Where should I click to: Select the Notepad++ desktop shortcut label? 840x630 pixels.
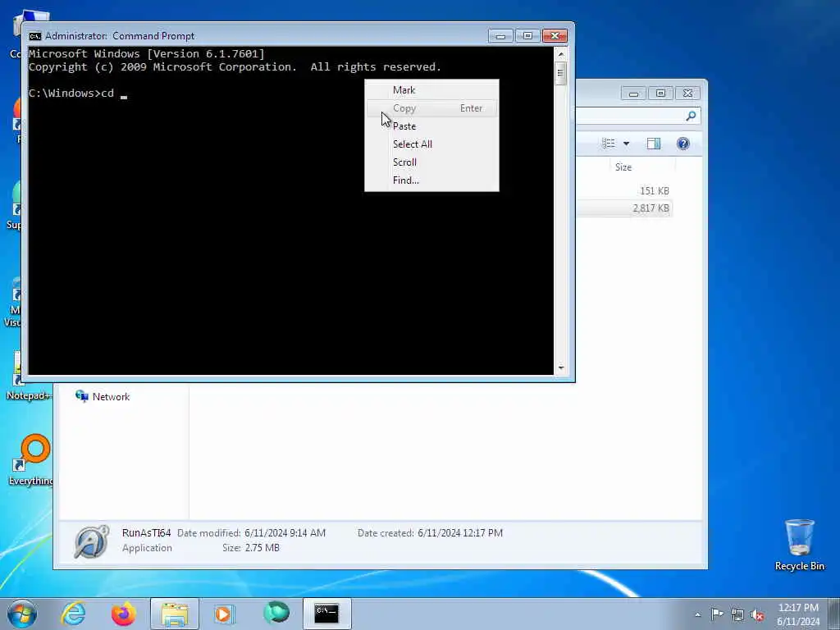pos(29,396)
